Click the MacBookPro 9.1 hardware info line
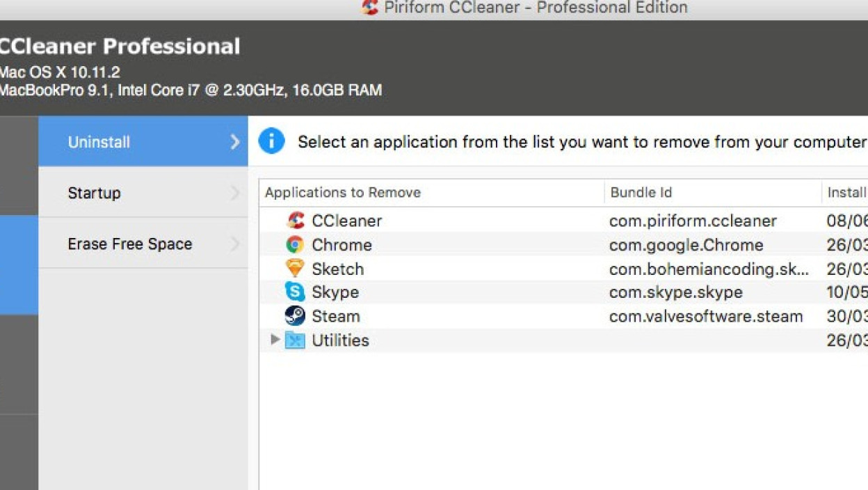Screen dimensions: 868x490 [190, 90]
